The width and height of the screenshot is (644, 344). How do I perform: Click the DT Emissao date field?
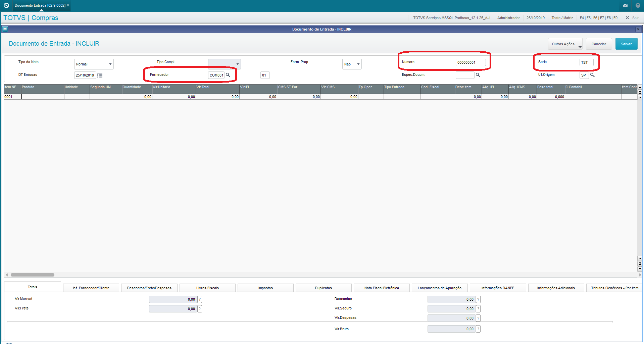tap(85, 75)
